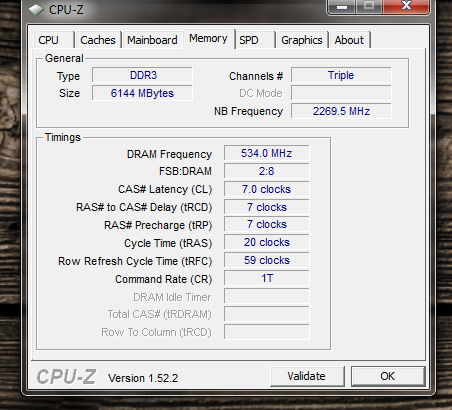Click the FSB:DRAM ratio value 2:8
The width and height of the screenshot is (452, 410).
click(267, 171)
